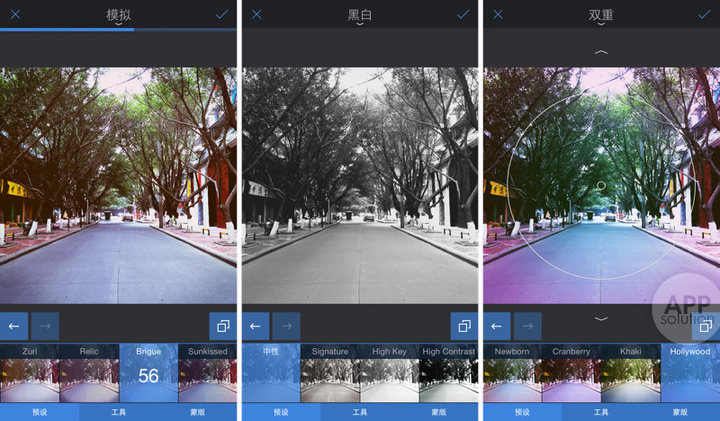Tap the down chevron below the 双重 photo

[x=601, y=318]
